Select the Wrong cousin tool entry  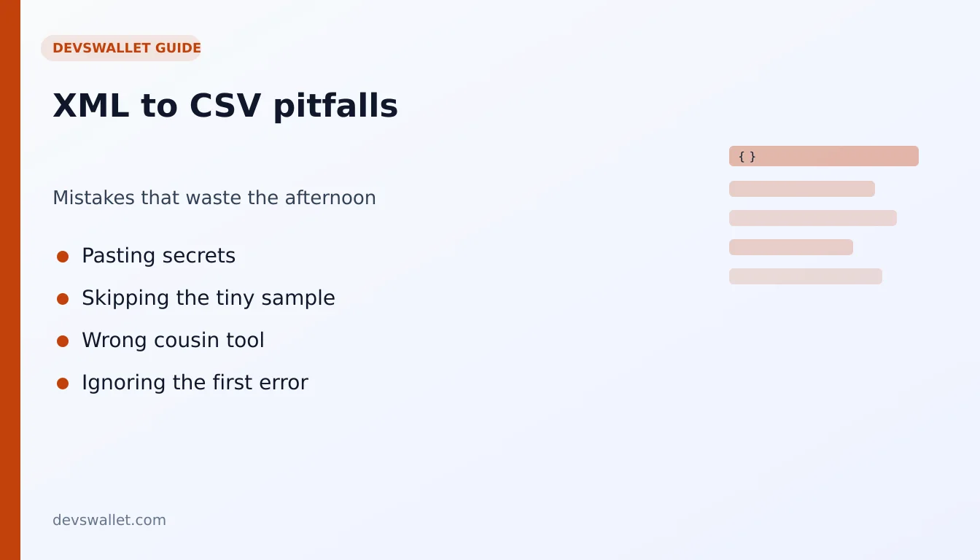(173, 341)
